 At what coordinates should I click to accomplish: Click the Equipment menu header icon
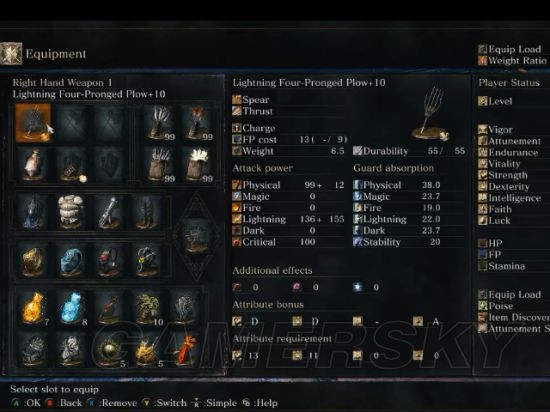[x=11, y=54]
